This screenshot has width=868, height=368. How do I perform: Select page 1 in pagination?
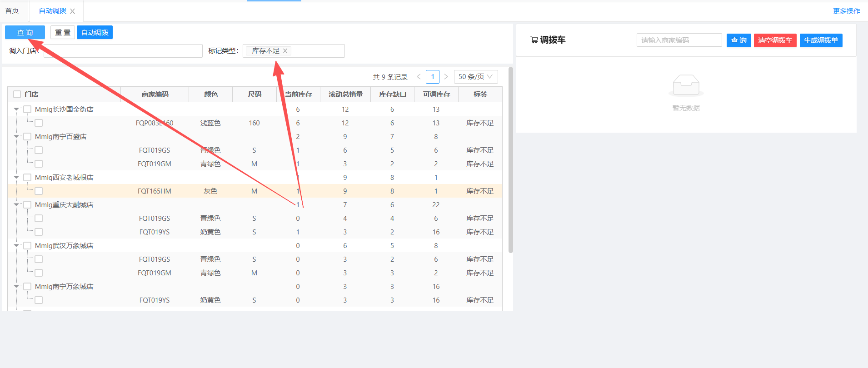click(432, 77)
